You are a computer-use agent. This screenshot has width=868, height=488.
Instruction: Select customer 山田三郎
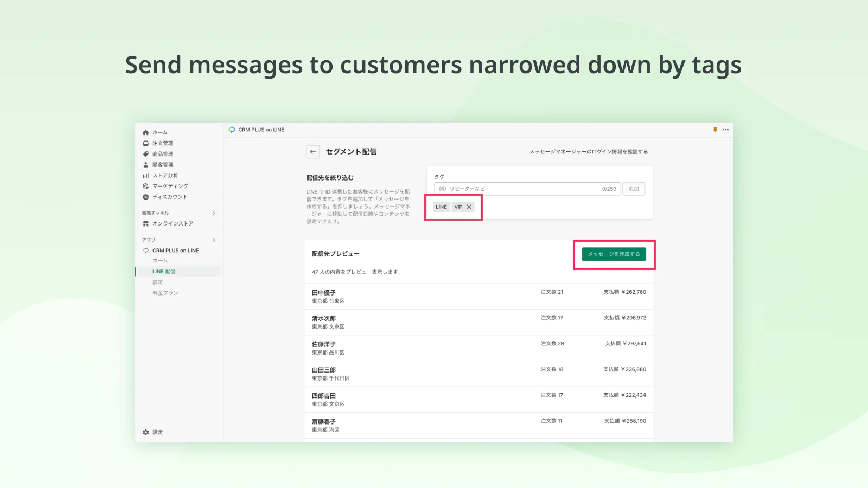(323, 370)
